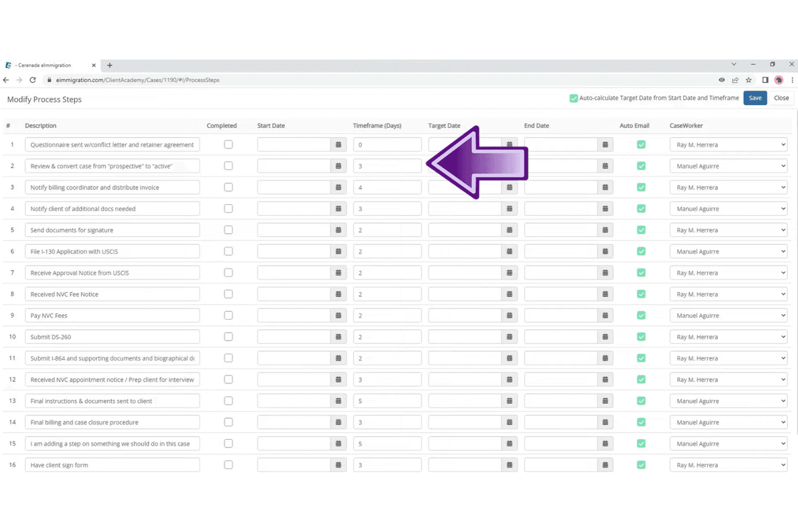Open CaseWorker dropdown for Final billing and case closure
This screenshot has height=532, width=798.
tap(728, 422)
